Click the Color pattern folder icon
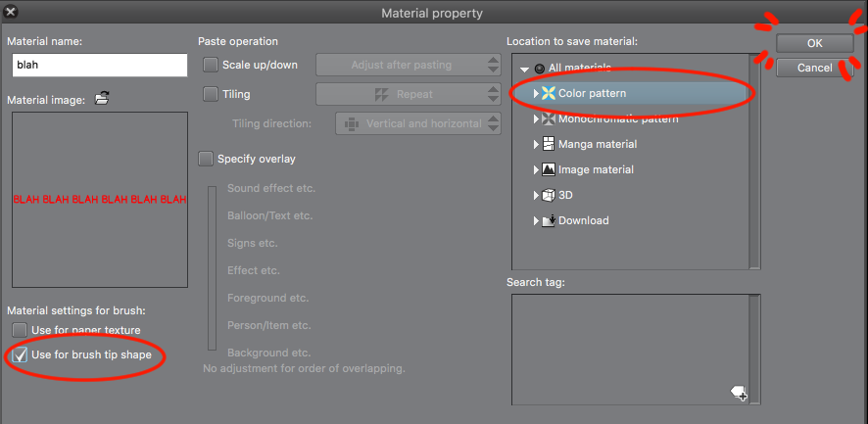868x424 pixels. pyautogui.click(x=548, y=94)
